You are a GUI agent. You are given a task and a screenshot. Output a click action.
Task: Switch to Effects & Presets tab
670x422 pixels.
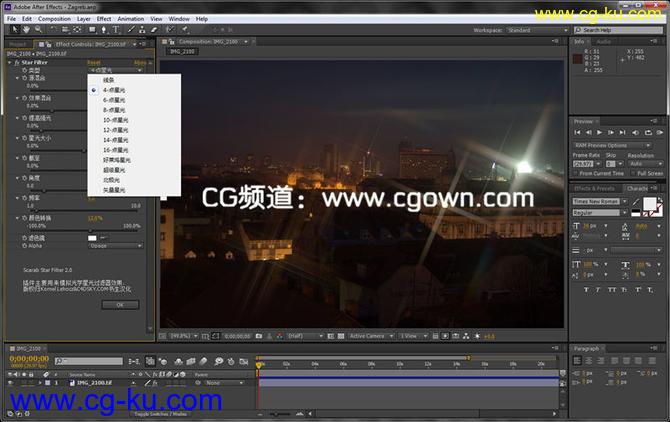click(x=594, y=188)
